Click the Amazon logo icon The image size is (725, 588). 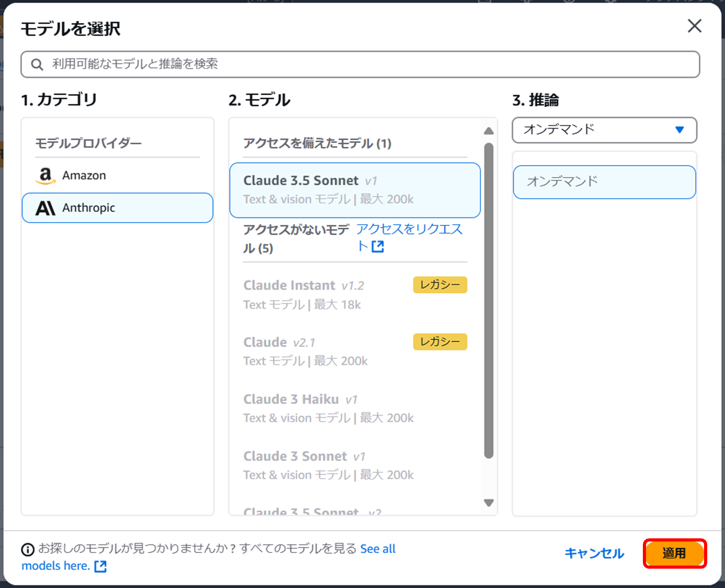click(x=46, y=176)
